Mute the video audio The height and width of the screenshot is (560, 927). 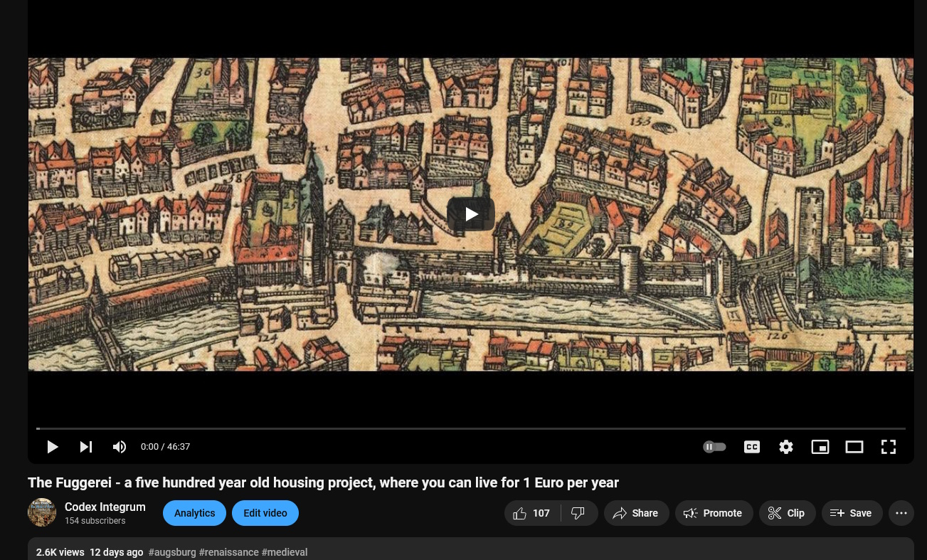pos(119,447)
